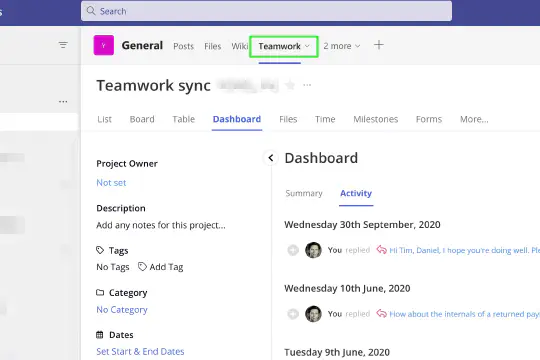
Task: Select the project Dashboard tab
Action: 237,119
